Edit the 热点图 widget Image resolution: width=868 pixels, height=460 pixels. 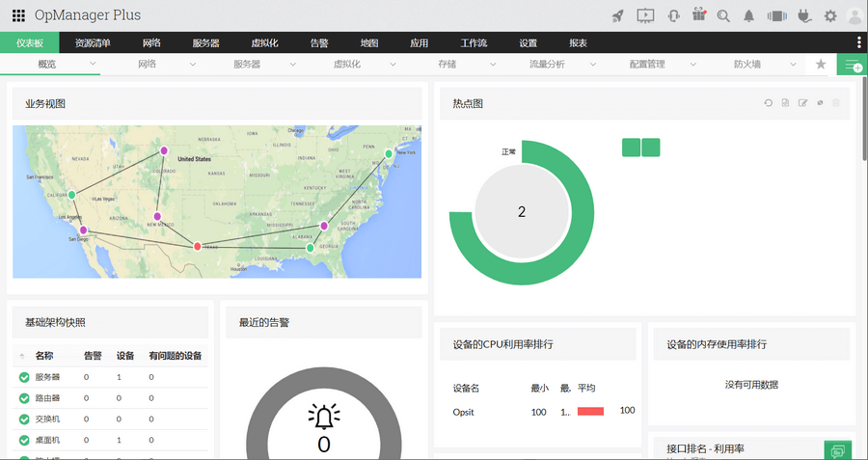(802, 103)
